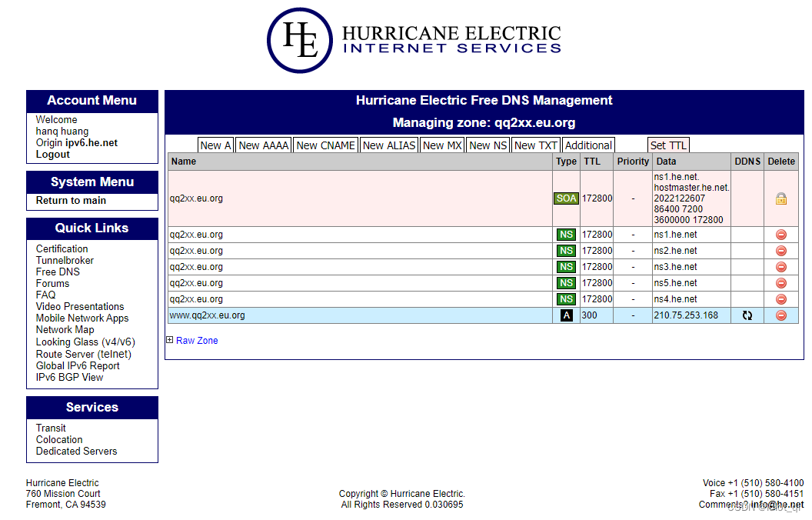Click the Priority column header
The width and height of the screenshot is (812, 520).
coord(633,162)
